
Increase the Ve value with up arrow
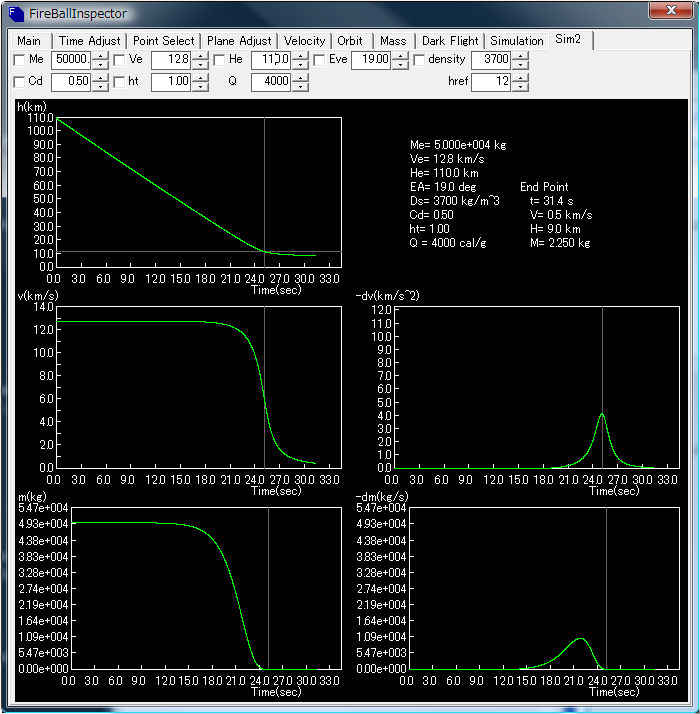[x=200, y=56]
